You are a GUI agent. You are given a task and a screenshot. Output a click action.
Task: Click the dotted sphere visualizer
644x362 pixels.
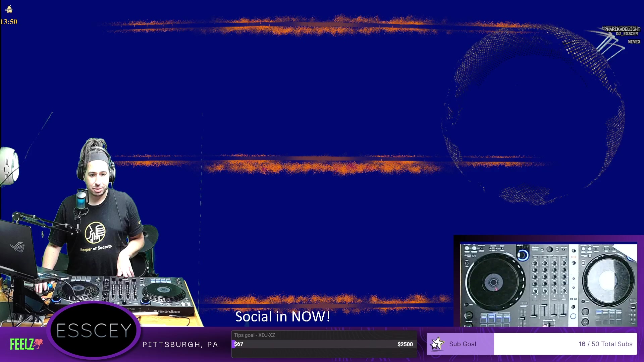coord(533,114)
